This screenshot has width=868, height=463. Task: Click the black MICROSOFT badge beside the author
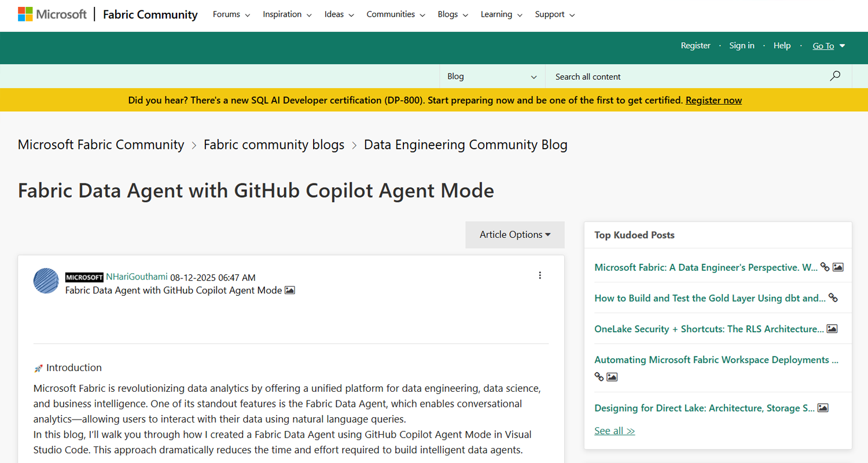pyautogui.click(x=84, y=278)
